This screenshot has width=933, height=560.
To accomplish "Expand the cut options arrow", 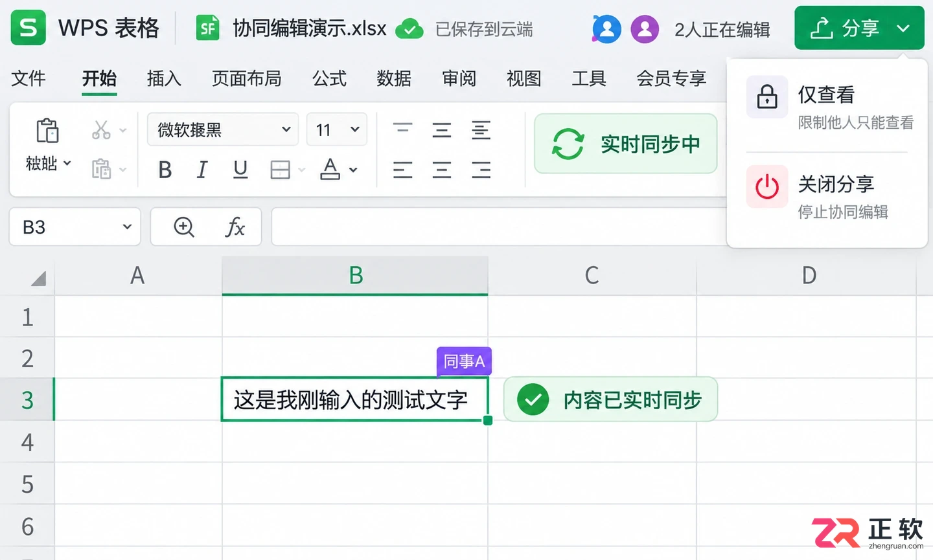I will [x=123, y=130].
